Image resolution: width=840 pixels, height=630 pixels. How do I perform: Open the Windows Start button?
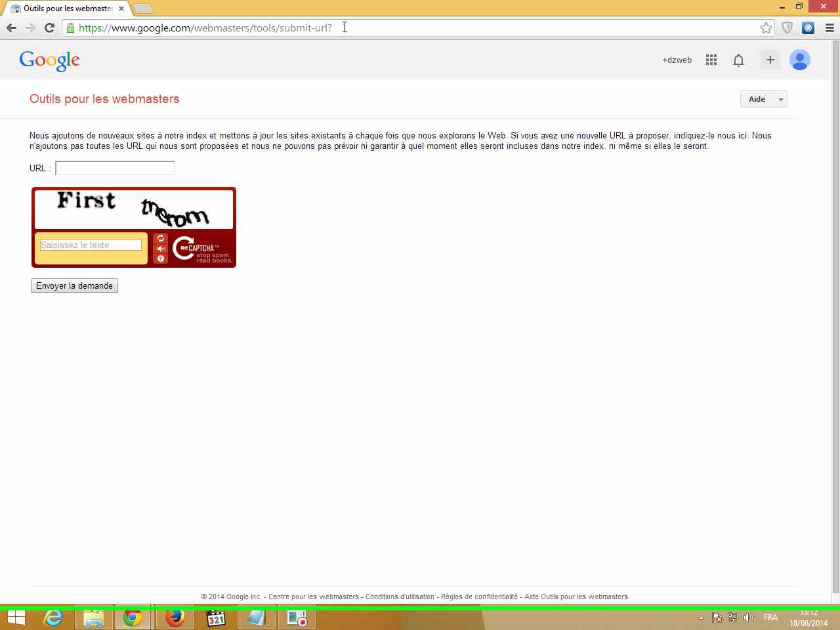[16, 618]
